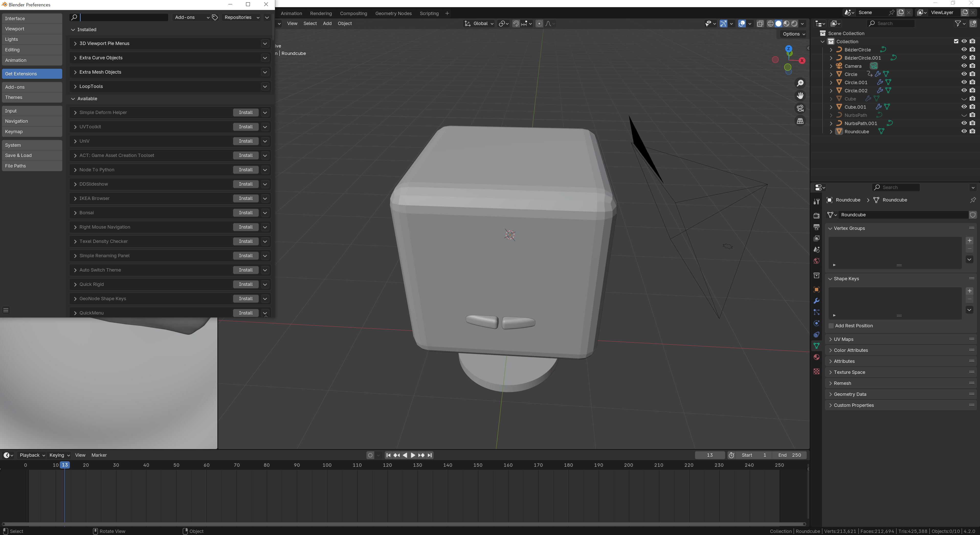The image size is (980, 535).
Task: Click the Zoom magnifier viewport gizmo
Action: click(x=800, y=83)
